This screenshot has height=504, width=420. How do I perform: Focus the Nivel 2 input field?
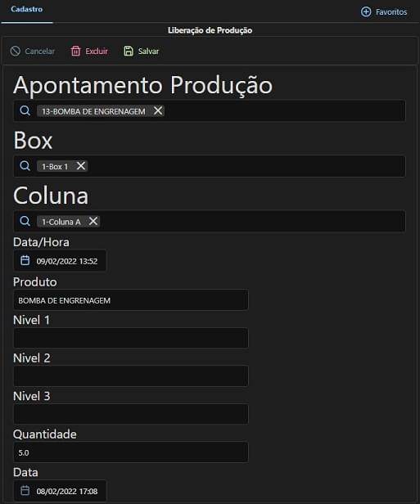coord(130,376)
